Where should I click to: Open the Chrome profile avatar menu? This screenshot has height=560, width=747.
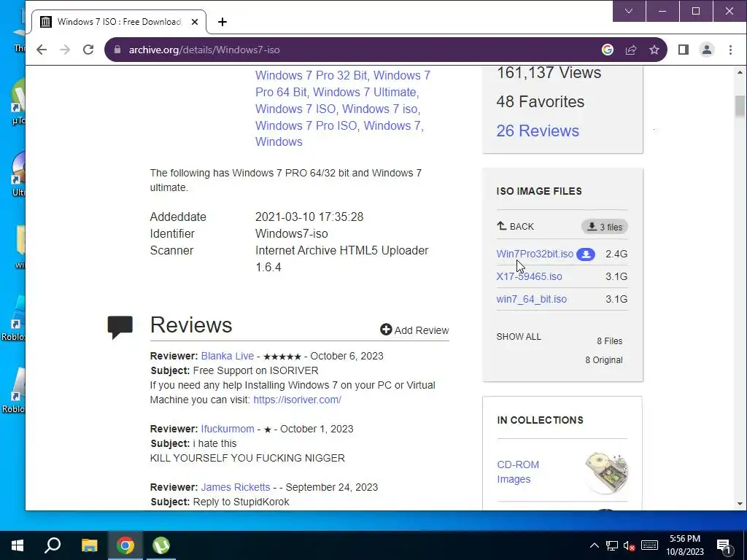[x=706, y=50]
